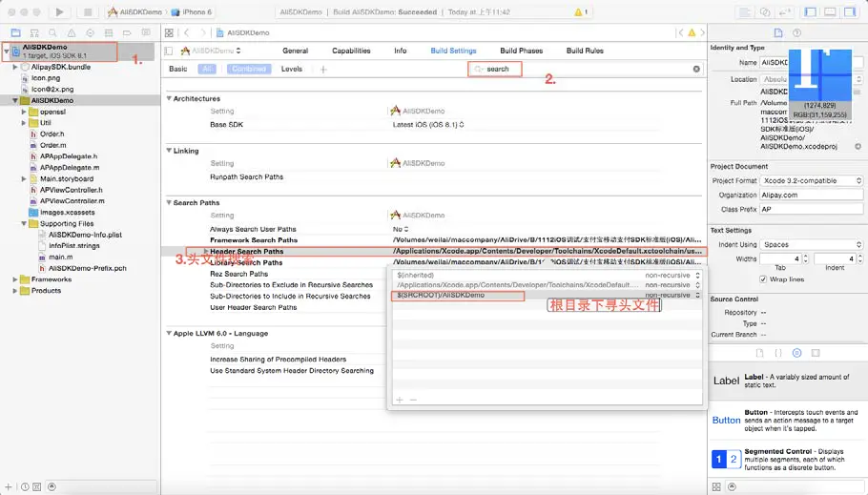Select APViewController.m in the navigator

coord(72,201)
